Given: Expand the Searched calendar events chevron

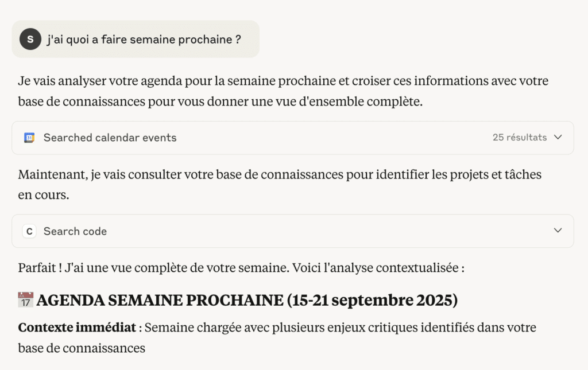Looking at the screenshot, I should point(558,138).
